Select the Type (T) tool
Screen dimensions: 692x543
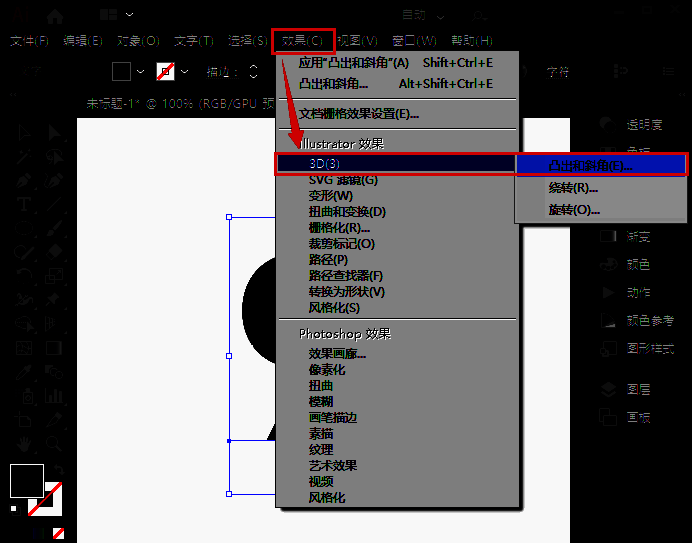24,204
